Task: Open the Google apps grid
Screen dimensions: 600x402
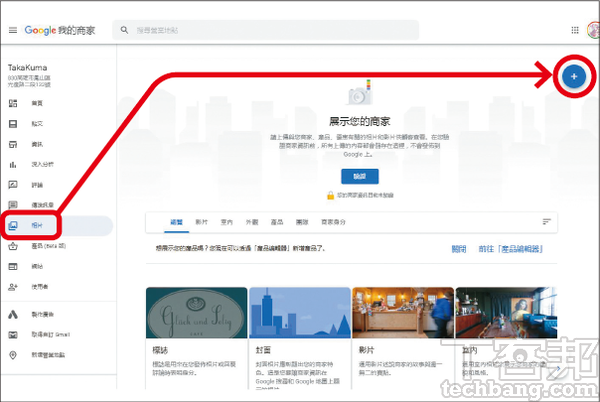Action: coord(575,30)
